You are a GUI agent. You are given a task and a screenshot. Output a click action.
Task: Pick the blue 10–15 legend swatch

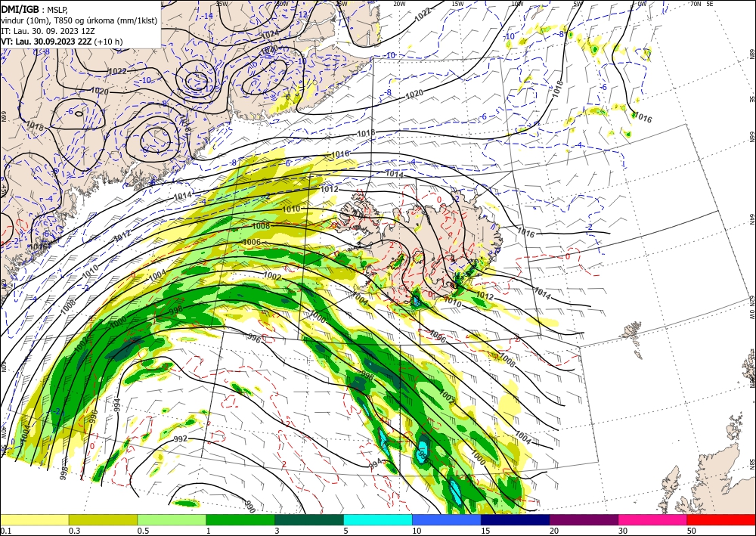click(447, 519)
